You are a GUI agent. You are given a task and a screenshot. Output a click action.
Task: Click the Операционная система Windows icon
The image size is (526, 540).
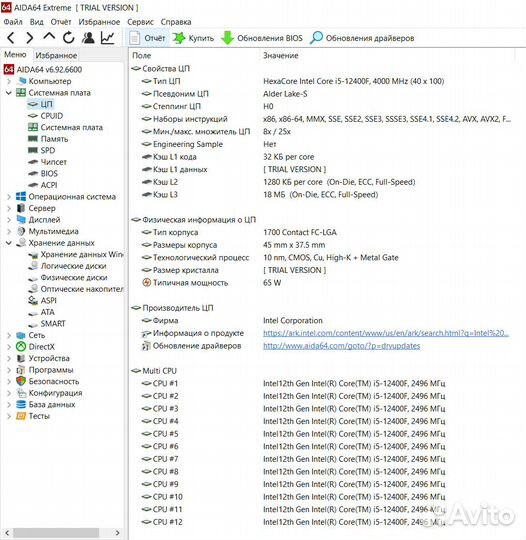coord(21,197)
